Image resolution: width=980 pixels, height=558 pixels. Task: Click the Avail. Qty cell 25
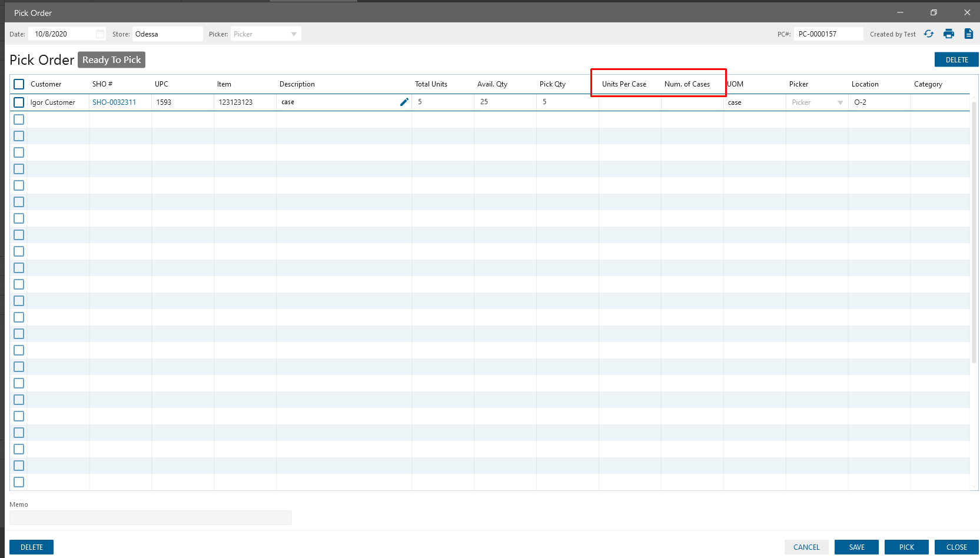click(x=505, y=102)
